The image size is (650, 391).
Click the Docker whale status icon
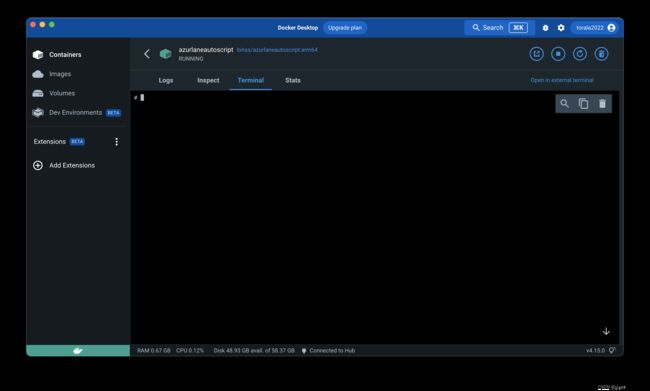pos(78,351)
